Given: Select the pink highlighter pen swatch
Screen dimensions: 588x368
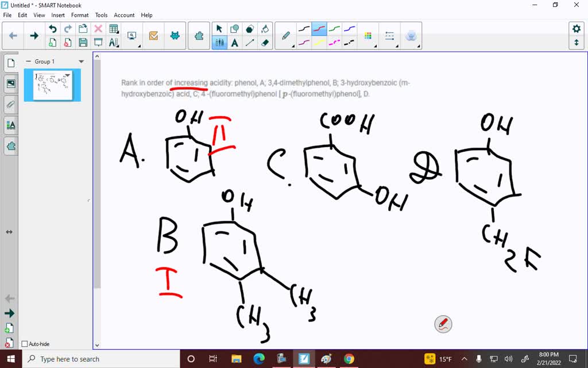Looking at the screenshot, I should click(x=303, y=41).
